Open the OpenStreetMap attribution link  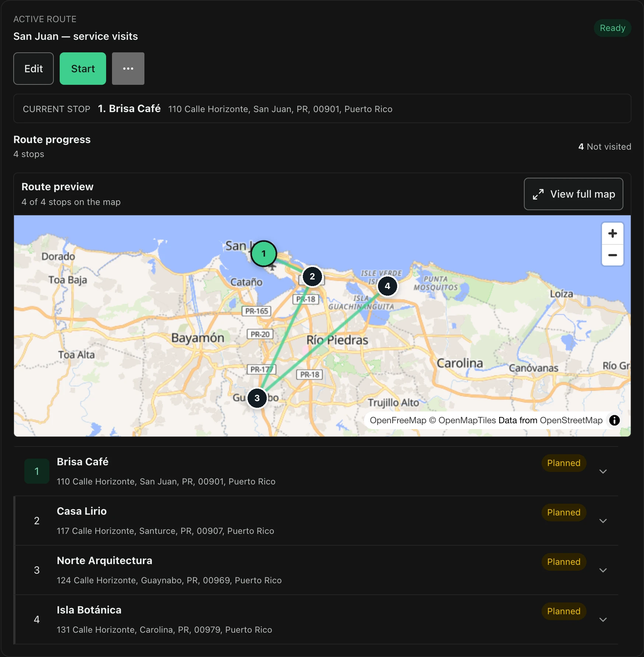571,420
